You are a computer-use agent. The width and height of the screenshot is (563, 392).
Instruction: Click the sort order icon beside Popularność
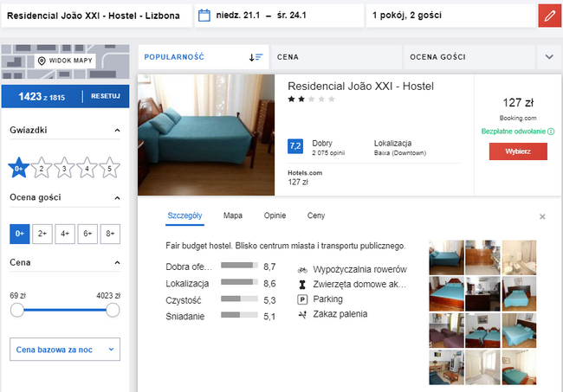coord(256,57)
